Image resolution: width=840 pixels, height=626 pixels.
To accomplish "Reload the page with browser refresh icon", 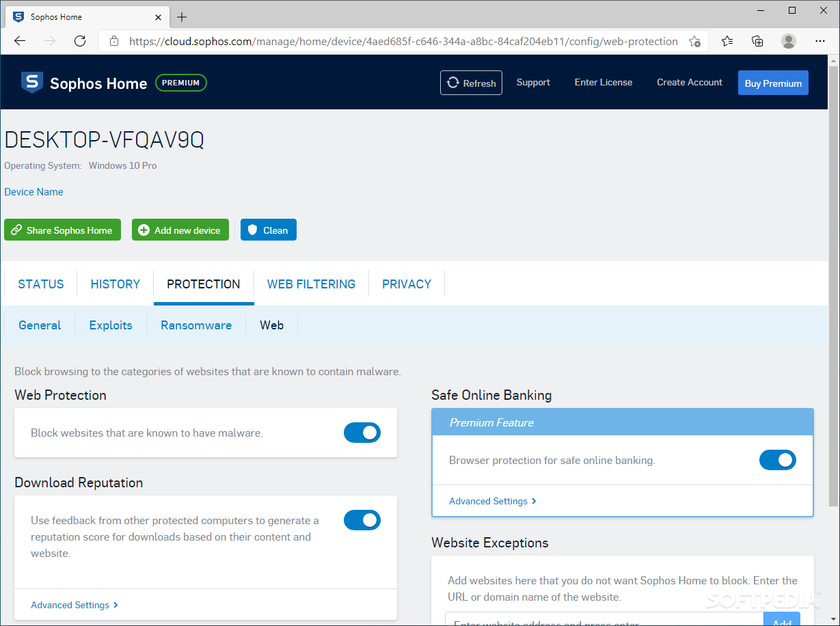I will (x=80, y=41).
